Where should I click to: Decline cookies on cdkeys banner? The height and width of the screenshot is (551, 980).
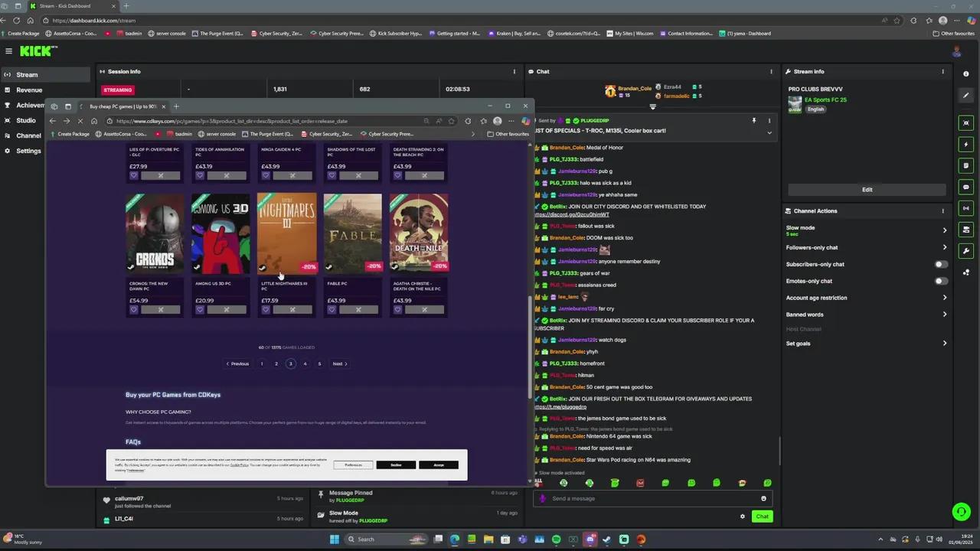(x=396, y=465)
